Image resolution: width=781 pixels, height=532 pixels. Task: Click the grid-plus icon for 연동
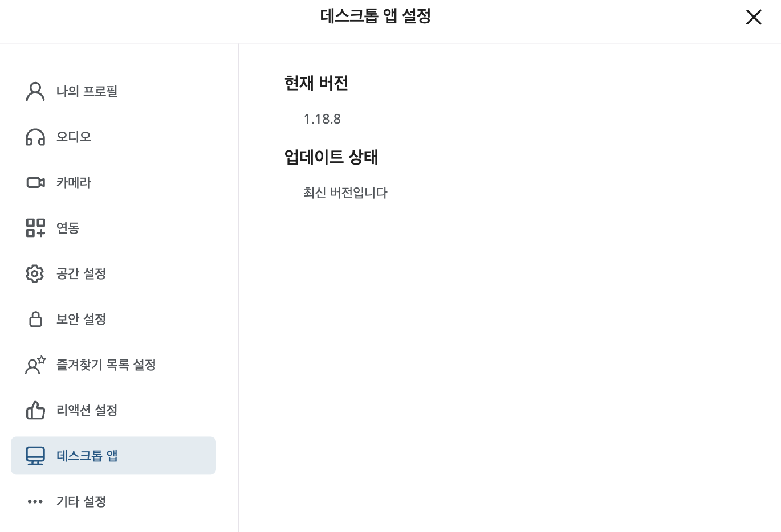35,228
